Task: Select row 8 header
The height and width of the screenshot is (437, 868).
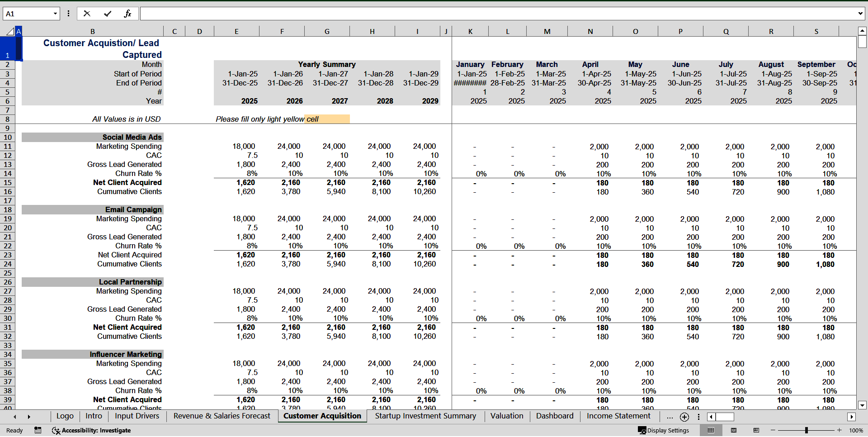Action: click(8, 119)
